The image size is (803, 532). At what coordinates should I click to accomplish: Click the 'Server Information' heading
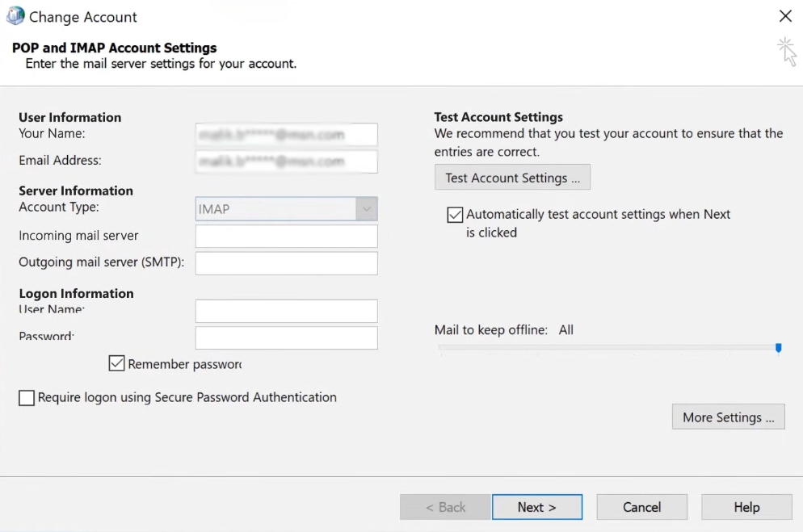[x=76, y=191]
